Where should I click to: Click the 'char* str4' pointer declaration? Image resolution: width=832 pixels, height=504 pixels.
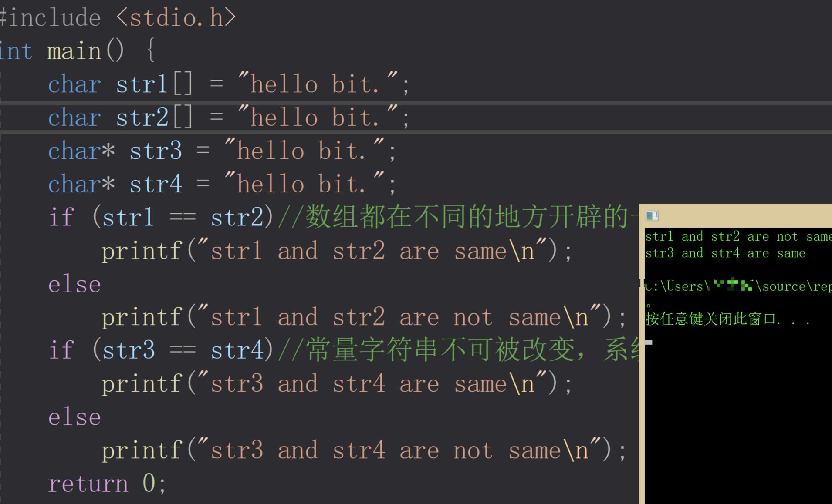point(222,184)
